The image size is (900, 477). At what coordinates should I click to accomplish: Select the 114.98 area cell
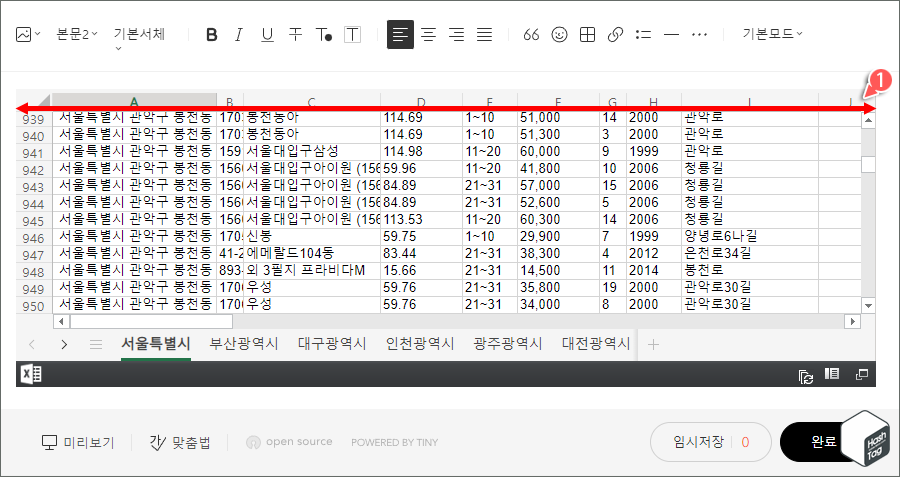coord(421,152)
